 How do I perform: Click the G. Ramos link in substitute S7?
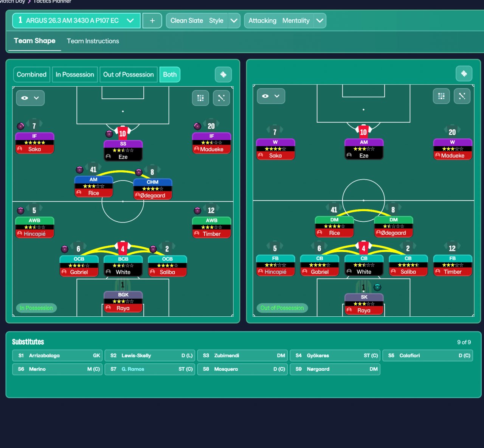tap(133, 369)
